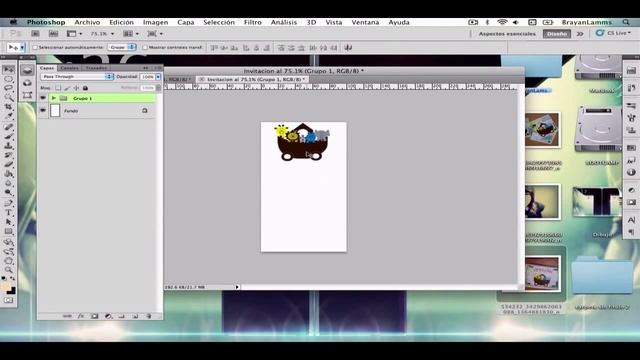Create new adjustment layer from Capas footer

(x=108, y=316)
